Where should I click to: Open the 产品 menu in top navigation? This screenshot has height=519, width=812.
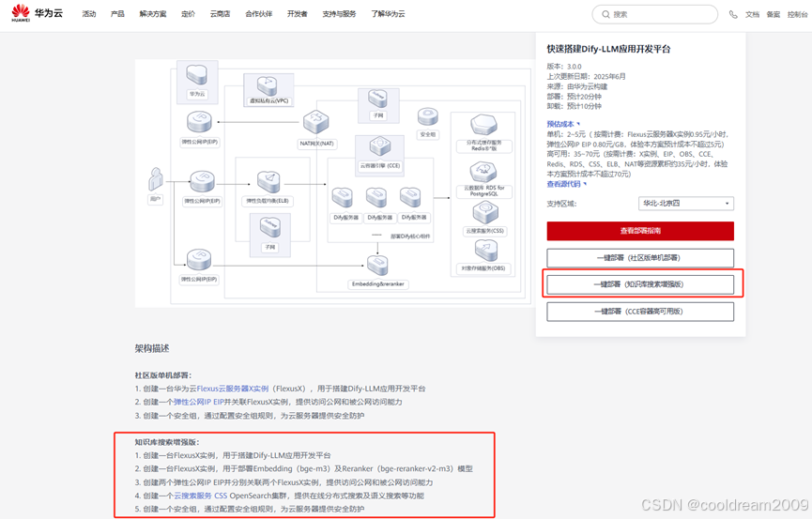[x=117, y=14]
